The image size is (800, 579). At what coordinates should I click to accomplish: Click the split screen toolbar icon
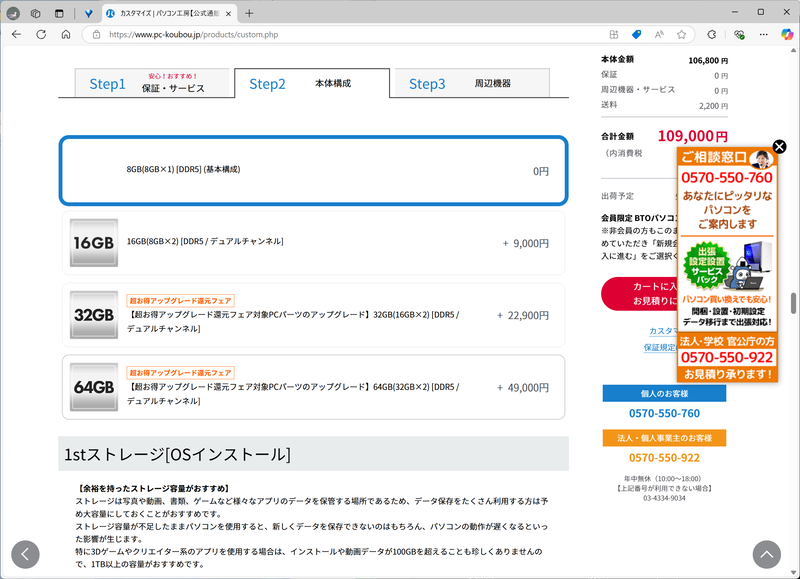click(x=614, y=34)
